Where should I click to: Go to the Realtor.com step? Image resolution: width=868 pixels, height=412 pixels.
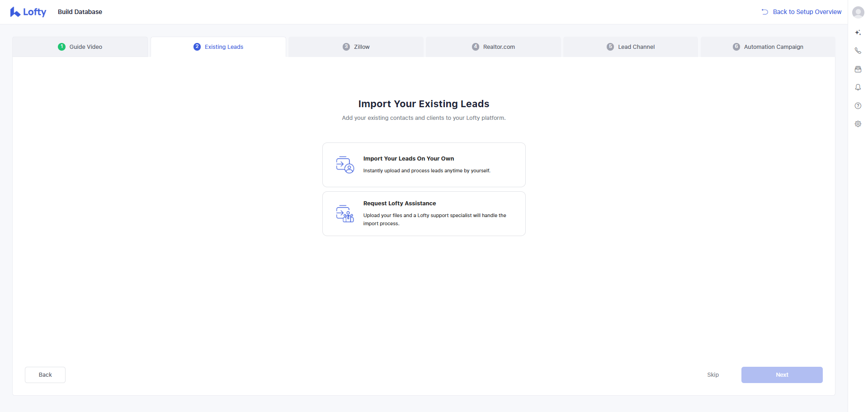(x=494, y=47)
